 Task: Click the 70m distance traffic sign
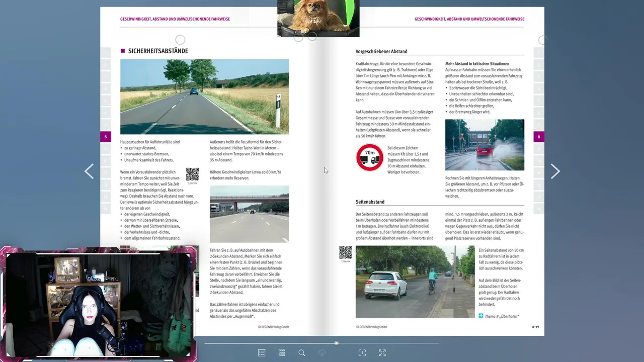click(370, 157)
